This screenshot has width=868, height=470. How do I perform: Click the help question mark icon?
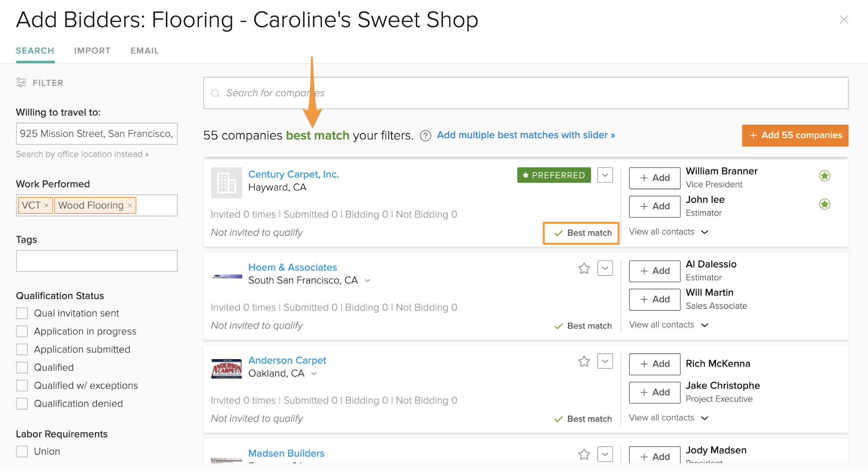coord(426,136)
